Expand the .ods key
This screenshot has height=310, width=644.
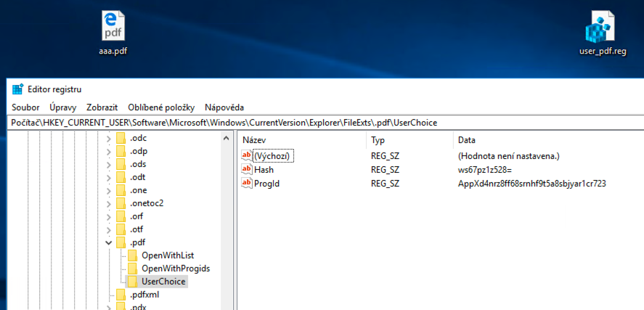pyautogui.click(x=108, y=165)
